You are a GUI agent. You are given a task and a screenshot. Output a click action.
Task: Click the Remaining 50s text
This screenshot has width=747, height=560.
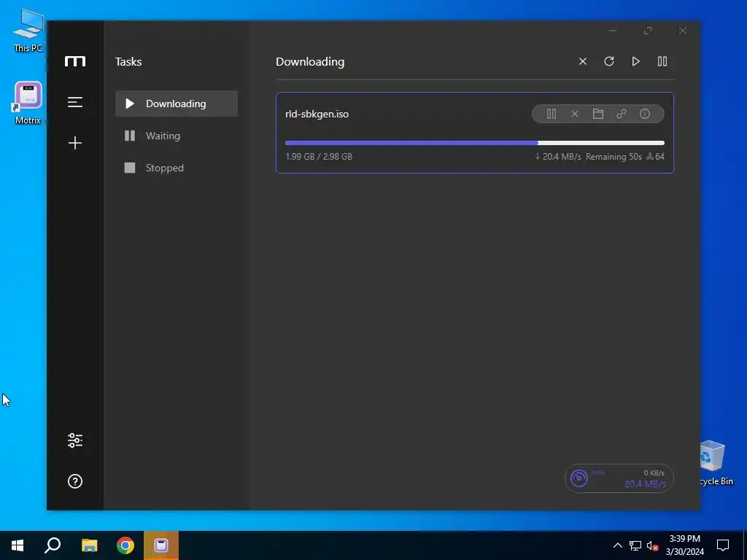[614, 157]
